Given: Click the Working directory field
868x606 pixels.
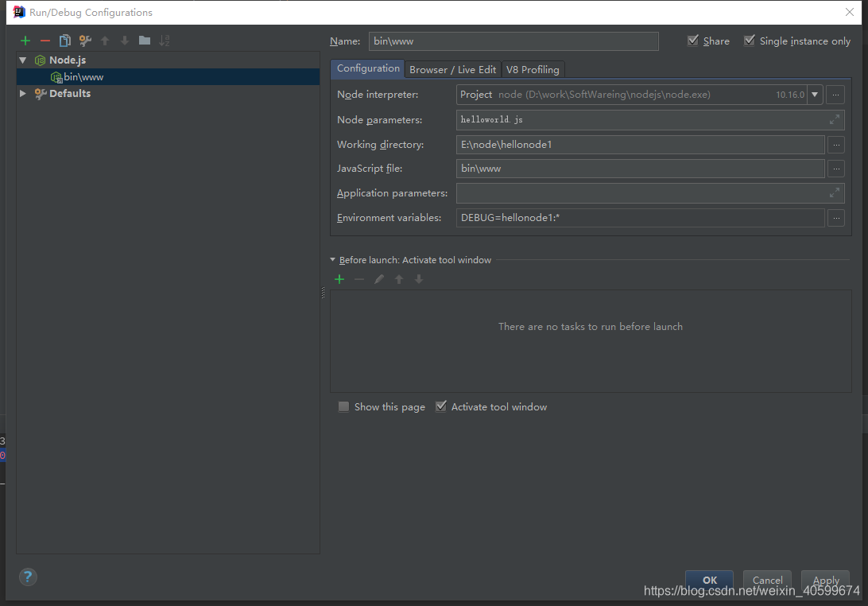Looking at the screenshot, I should [640, 145].
